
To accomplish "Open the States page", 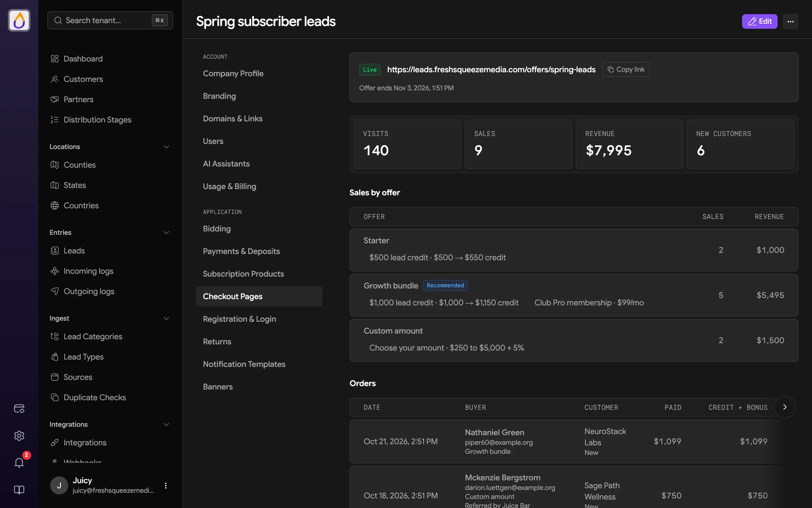I will pyautogui.click(x=74, y=185).
